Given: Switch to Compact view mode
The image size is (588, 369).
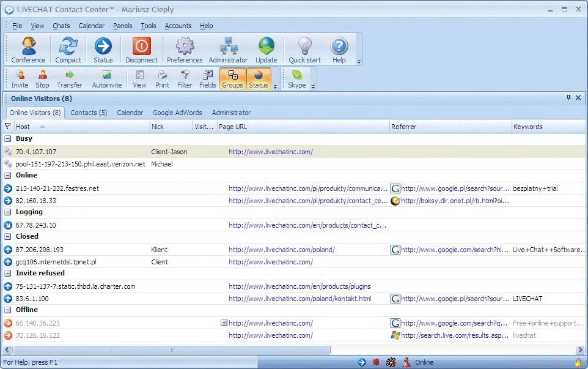Looking at the screenshot, I should (x=68, y=50).
